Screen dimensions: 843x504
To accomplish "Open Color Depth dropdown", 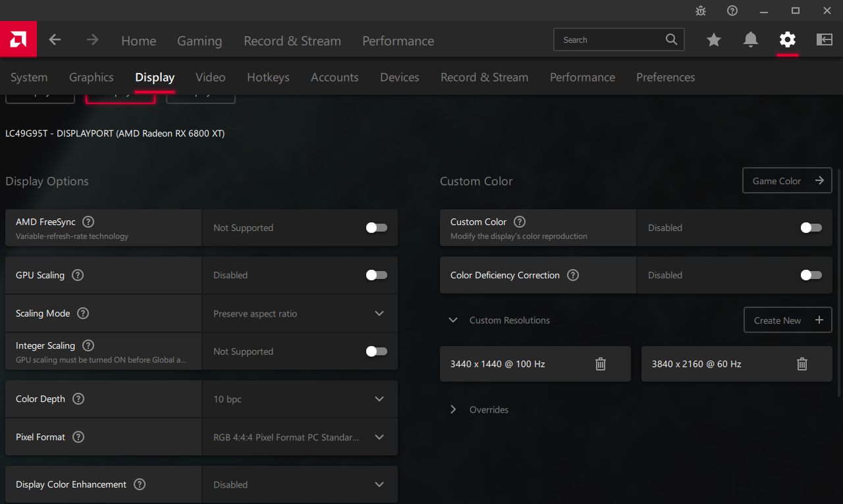I will pos(300,399).
